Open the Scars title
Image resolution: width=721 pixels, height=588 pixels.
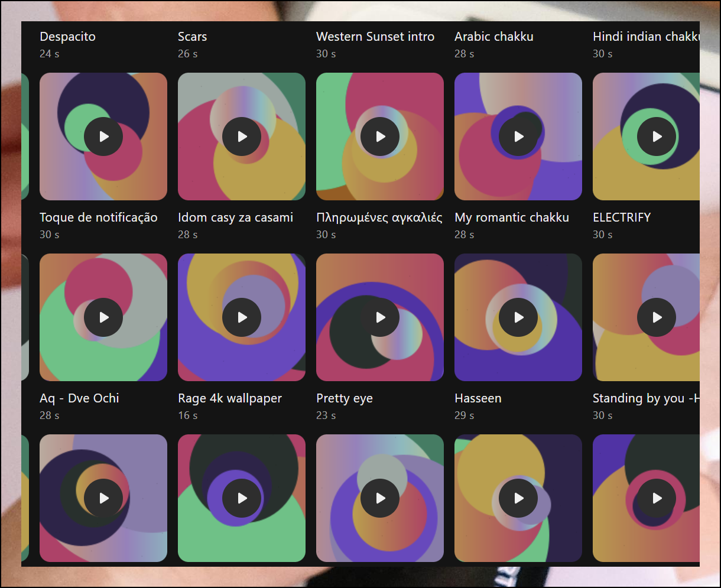193,37
